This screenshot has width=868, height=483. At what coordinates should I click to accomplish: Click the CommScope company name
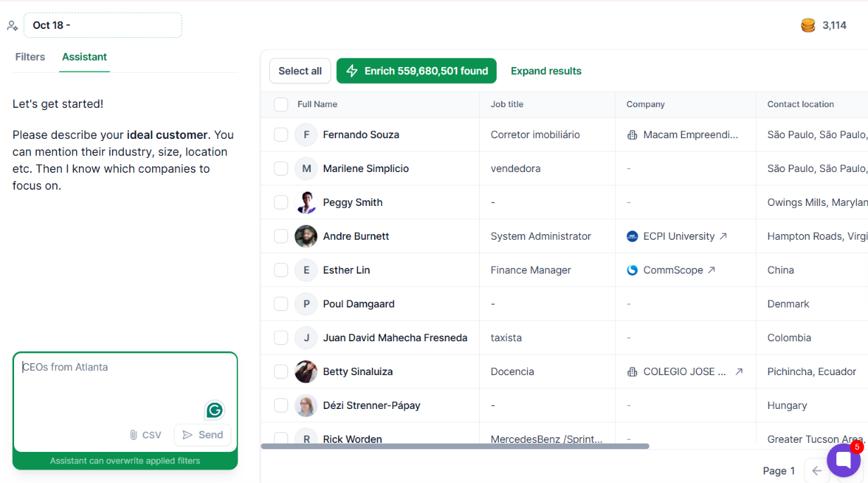point(673,270)
